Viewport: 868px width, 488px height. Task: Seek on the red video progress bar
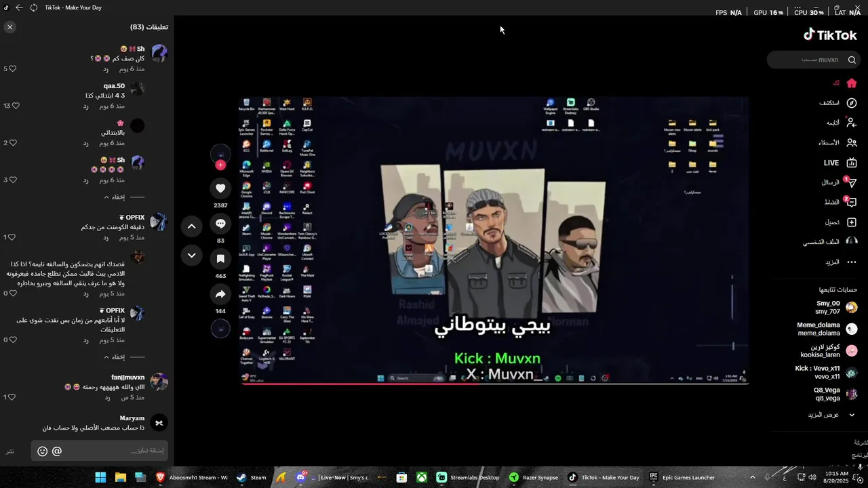tap(495, 384)
